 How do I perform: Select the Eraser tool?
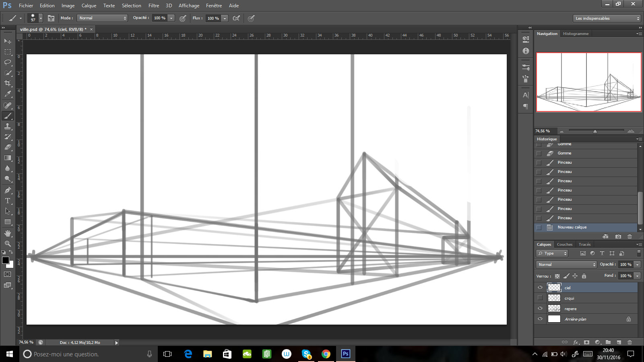pyautogui.click(x=8, y=147)
